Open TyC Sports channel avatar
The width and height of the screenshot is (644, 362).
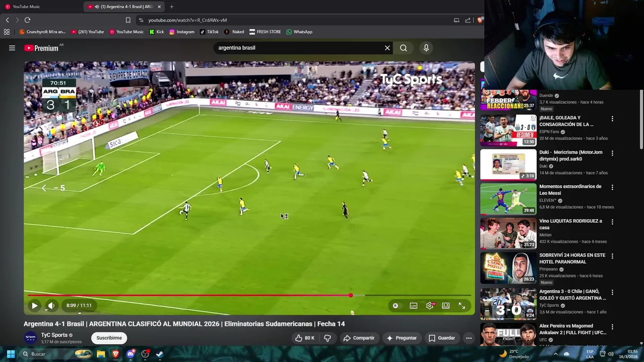tap(31, 338)
